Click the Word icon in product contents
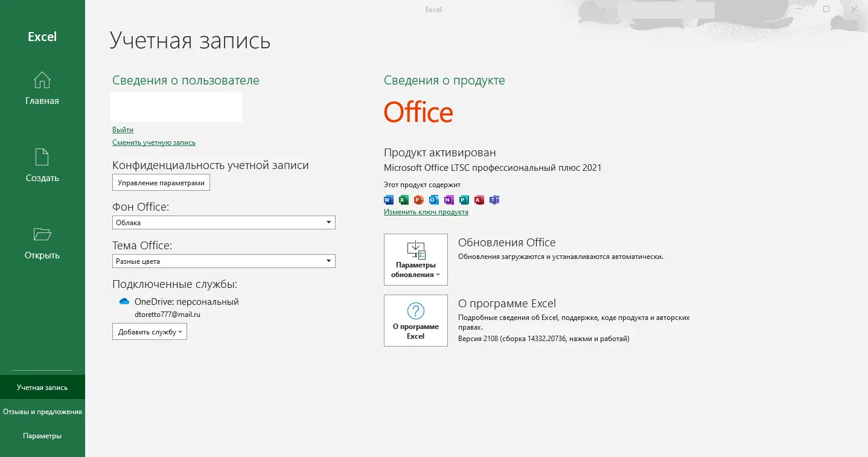868x457 pixels. coord(388,200)
